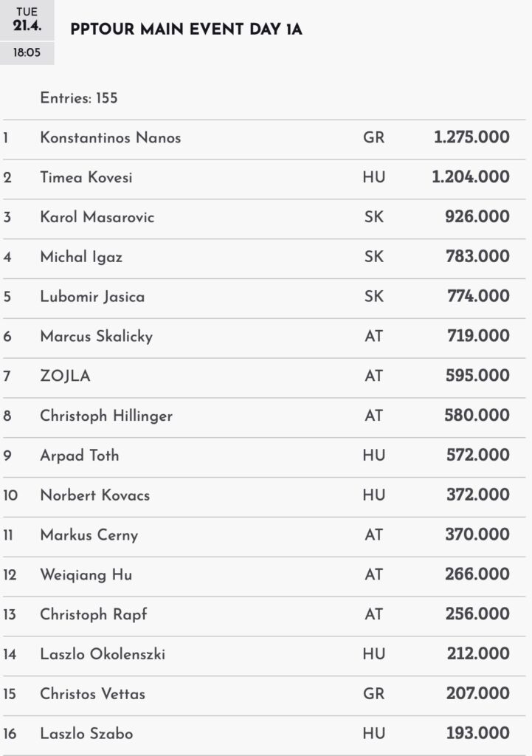Click the AT country code beside Christoph Rapf
Image resolution: width=532 pixels, height=756 pixels.
[x=374, y=615]
